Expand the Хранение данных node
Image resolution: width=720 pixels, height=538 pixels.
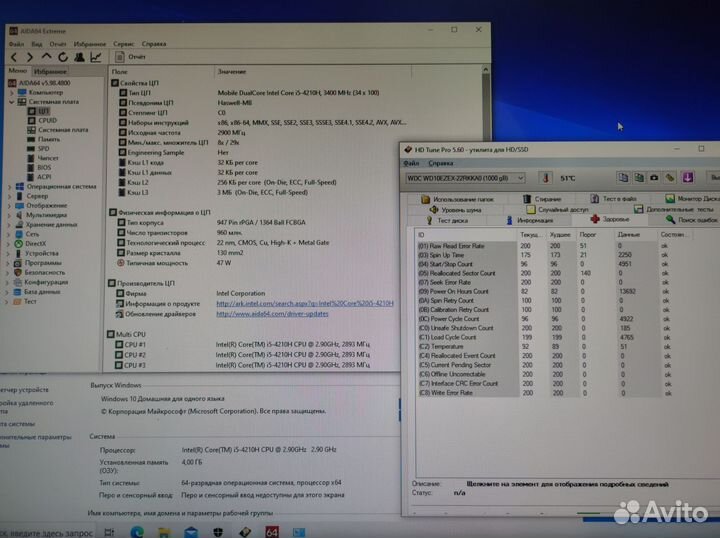tap(9, 225)
